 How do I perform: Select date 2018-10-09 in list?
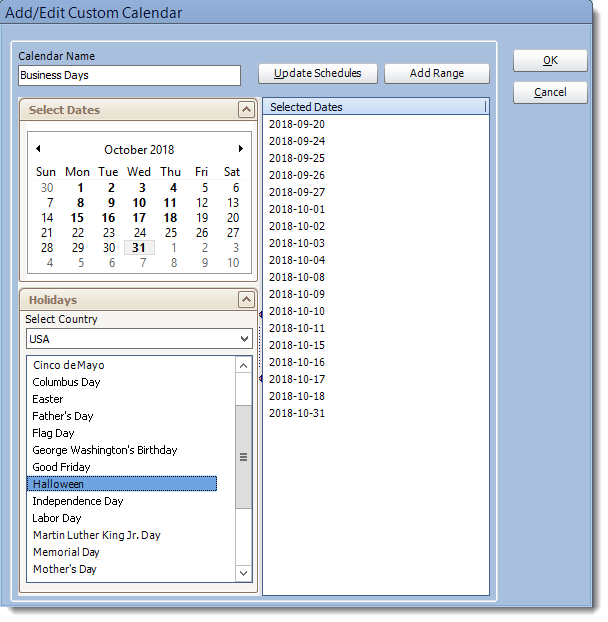click(x=297, y=294)
